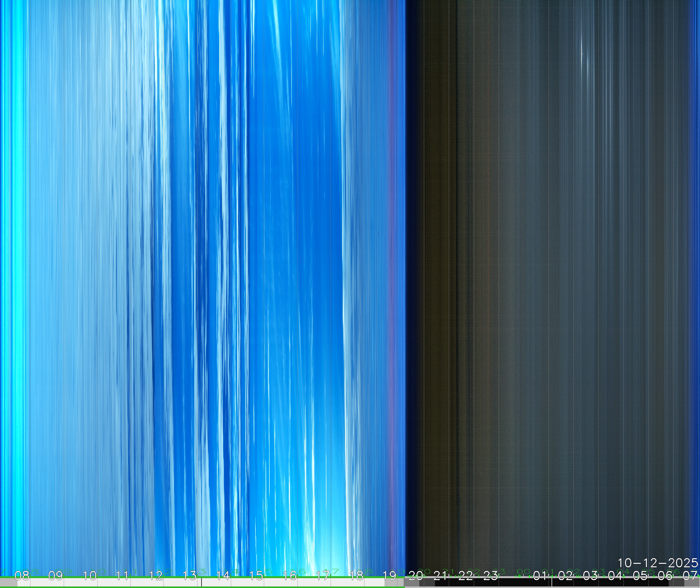Select the 15 hour label
Viewport: 700px width, 588px height.
[256, 575]
